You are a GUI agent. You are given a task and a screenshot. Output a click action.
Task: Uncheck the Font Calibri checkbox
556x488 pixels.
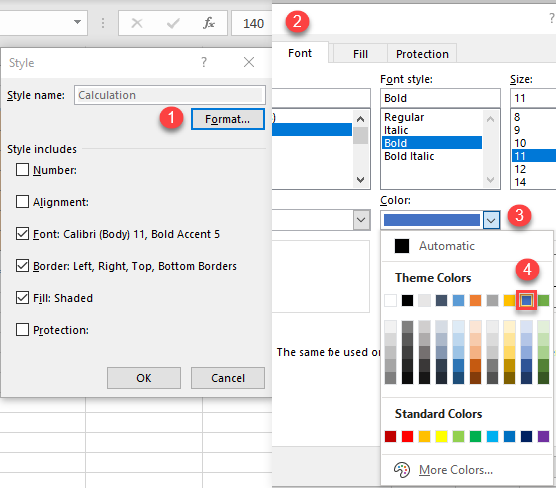point(22,234)
